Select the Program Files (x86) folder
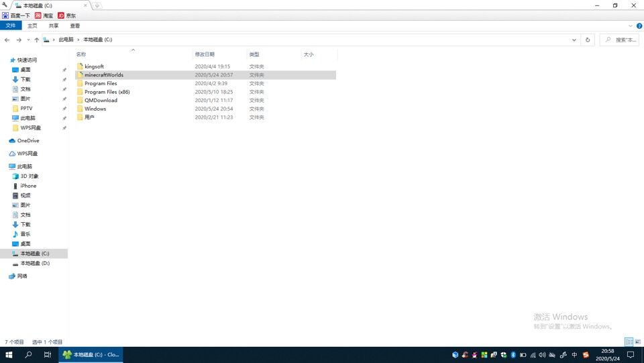 (x=107, y=91)
